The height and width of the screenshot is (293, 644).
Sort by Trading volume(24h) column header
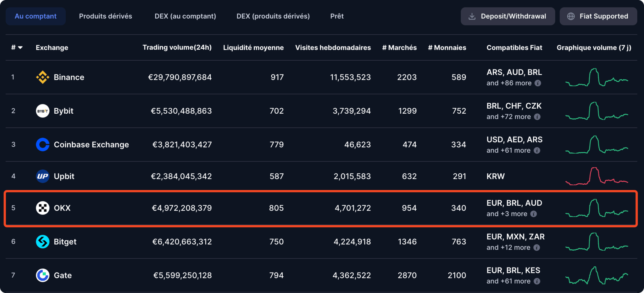(177, 47)
